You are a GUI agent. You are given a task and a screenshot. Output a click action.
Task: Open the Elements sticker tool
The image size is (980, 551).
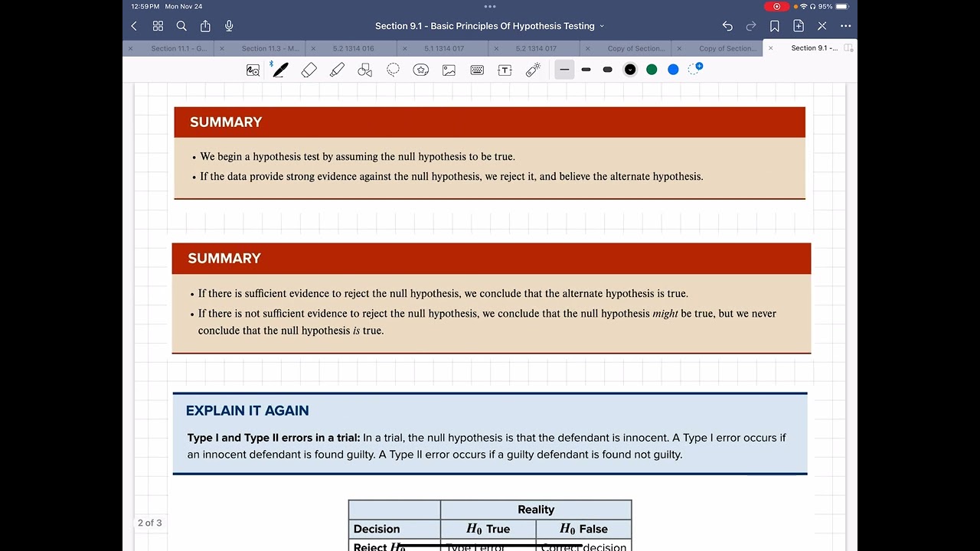(421, 70)
